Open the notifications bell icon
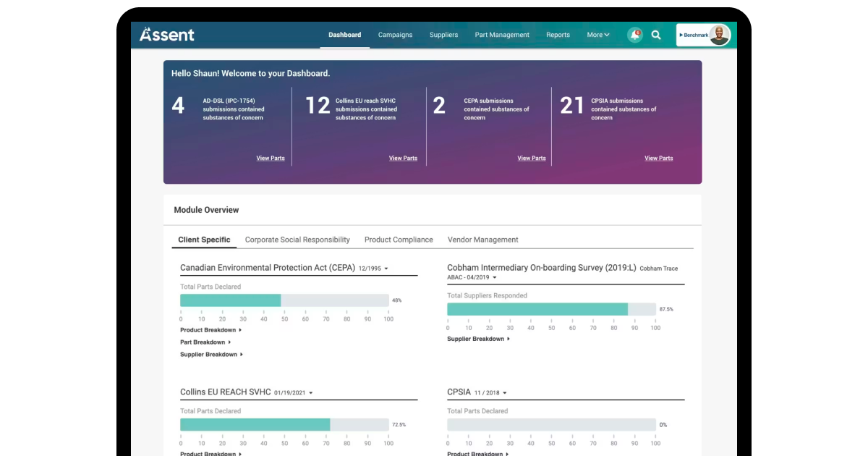The image size is (868, 456). [635, 35]
